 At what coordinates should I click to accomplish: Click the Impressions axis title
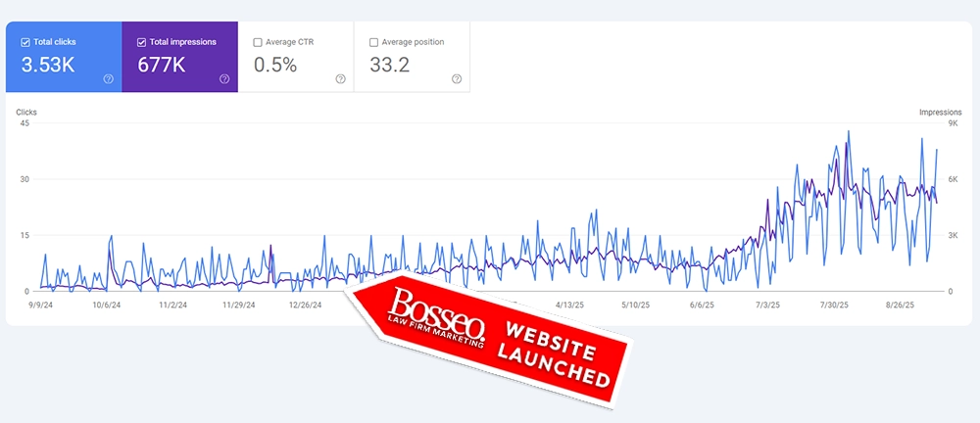tap(940, 113)
